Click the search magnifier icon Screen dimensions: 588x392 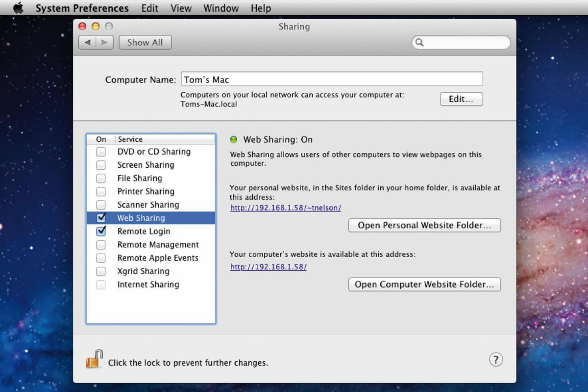point(419,42)
